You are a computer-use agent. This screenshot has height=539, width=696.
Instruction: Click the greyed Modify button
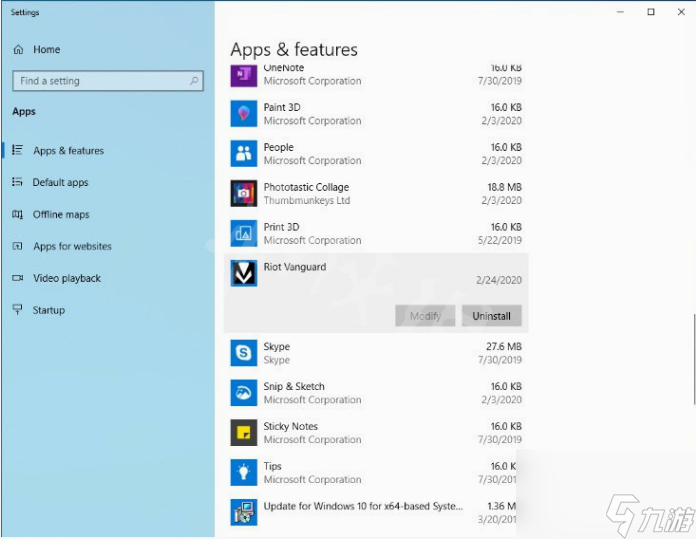point(425,316)
